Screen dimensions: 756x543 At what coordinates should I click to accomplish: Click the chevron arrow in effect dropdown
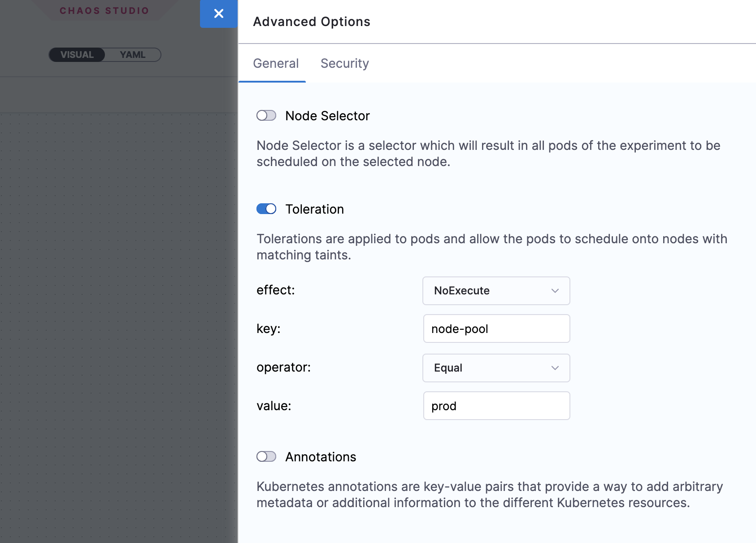coord(555,291)
